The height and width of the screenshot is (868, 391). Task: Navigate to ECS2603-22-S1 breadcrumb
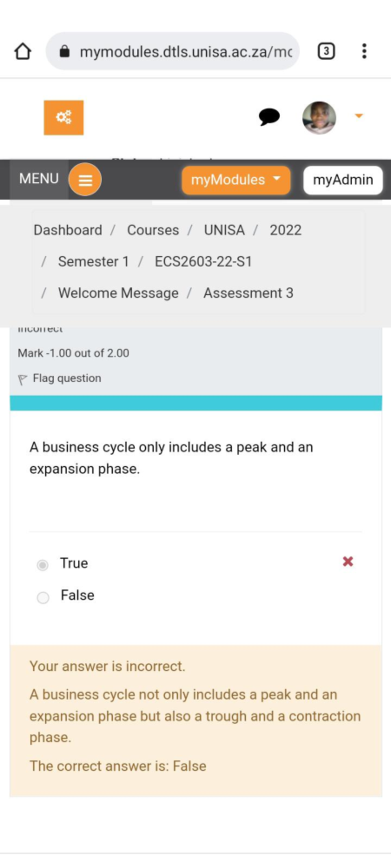tap(203, 261)
